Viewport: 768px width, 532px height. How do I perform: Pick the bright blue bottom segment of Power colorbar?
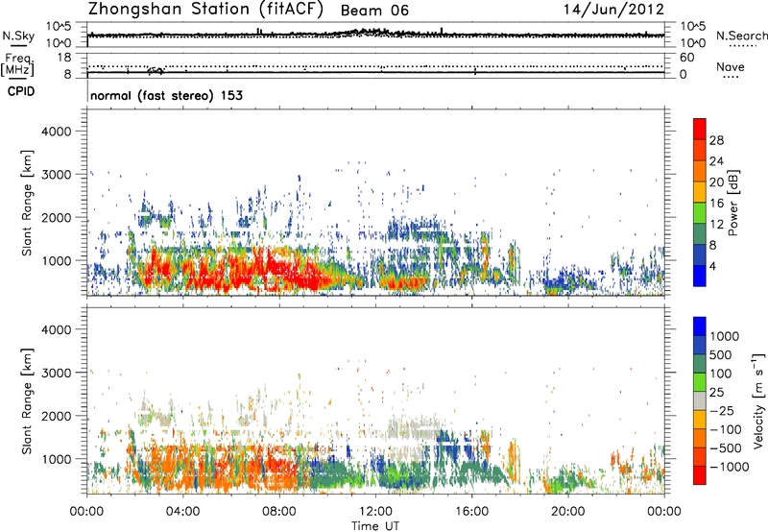700,276
